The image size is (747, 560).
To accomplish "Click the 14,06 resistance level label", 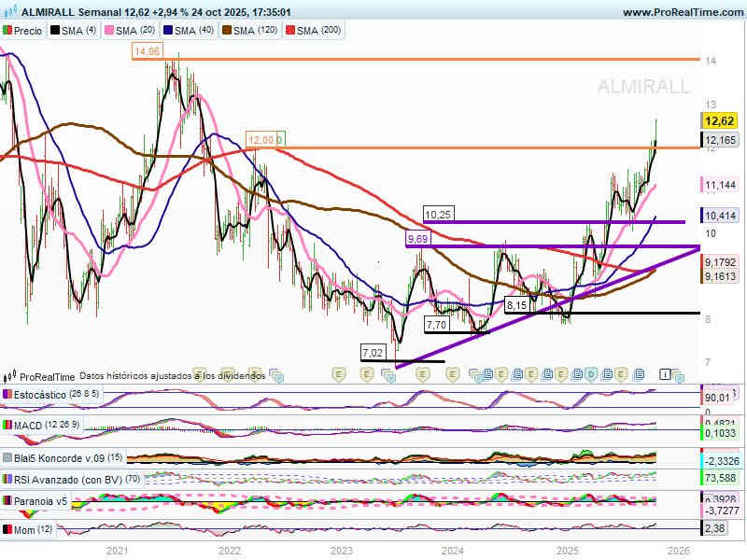I will click(147, 52).
